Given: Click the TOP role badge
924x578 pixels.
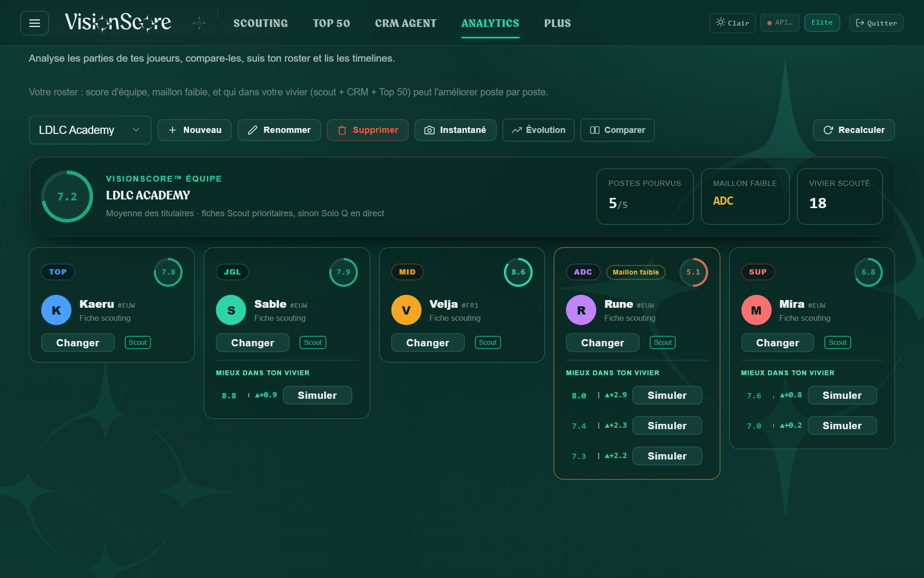Looking at the screenshot, I should 58,272.
